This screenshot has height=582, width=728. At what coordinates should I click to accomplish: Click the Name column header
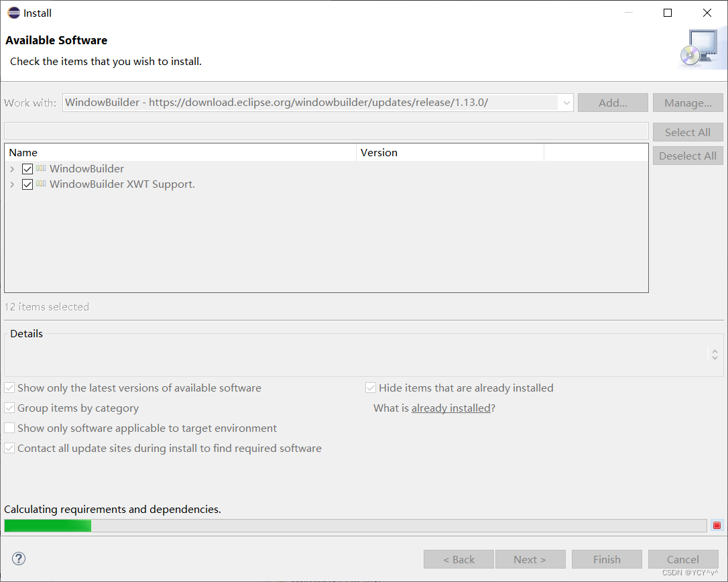pos(180,152)
